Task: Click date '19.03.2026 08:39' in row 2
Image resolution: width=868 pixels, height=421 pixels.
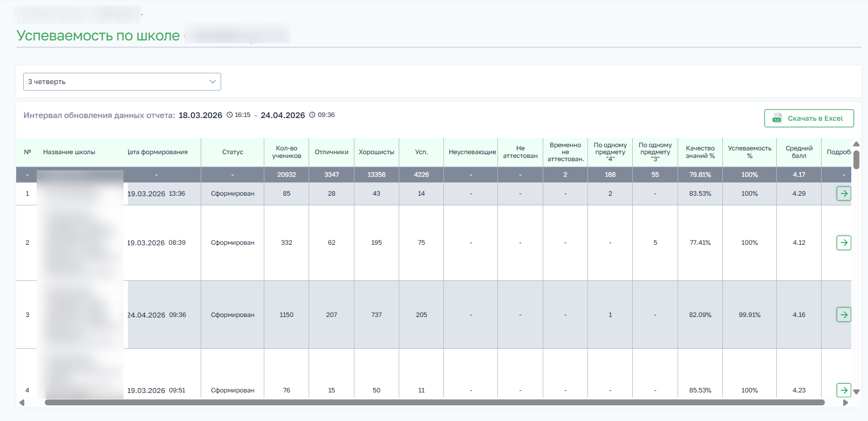Action: point(156,243)
